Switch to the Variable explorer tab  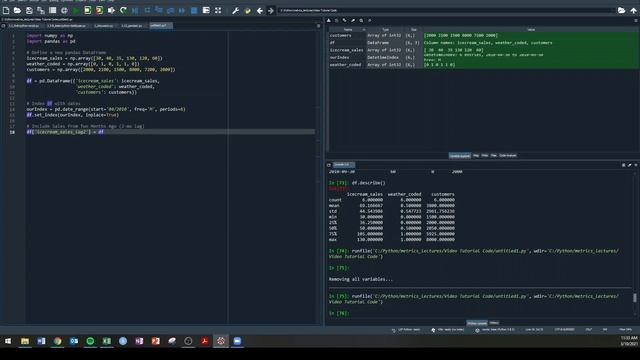point(460,156)
